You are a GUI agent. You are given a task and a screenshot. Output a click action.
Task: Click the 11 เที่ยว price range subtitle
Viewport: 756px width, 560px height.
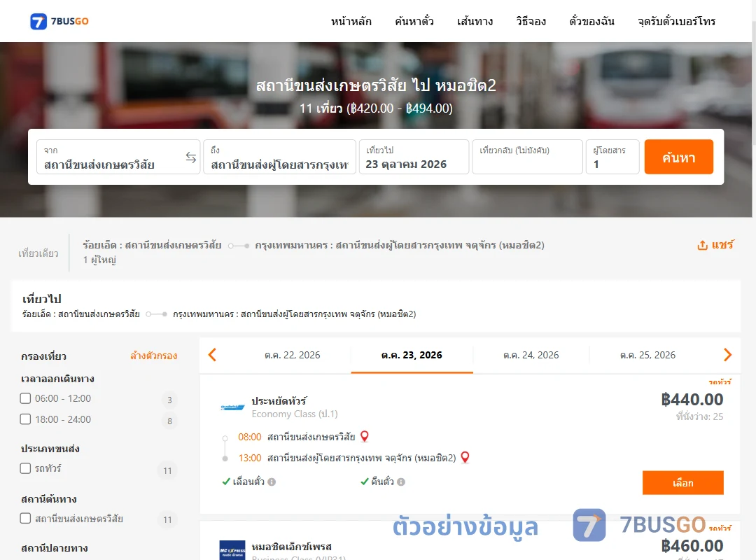pyautogui.click(x=376, y=108)
